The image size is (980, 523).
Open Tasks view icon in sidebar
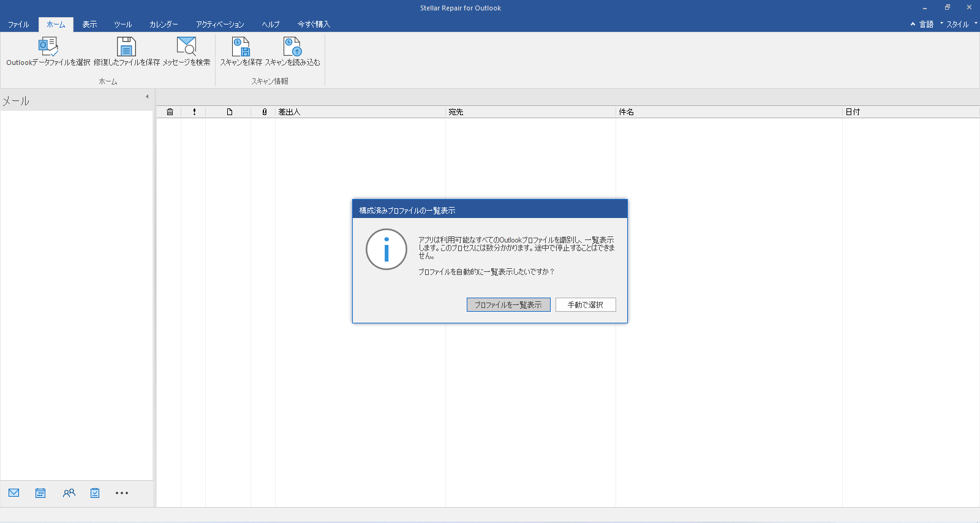click(95, 493)
